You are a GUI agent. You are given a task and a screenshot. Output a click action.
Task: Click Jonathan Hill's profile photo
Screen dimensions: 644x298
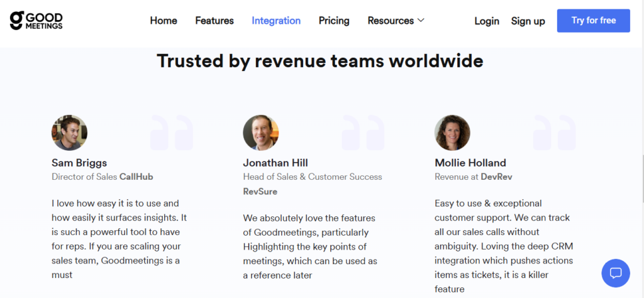(x=260, y=133)
